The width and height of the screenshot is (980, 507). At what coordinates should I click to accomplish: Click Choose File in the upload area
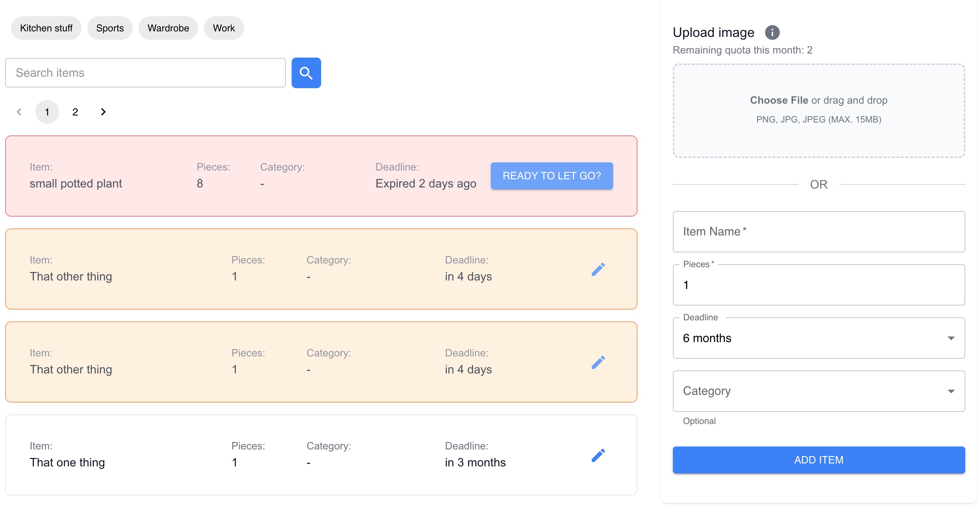pos(778,100)
